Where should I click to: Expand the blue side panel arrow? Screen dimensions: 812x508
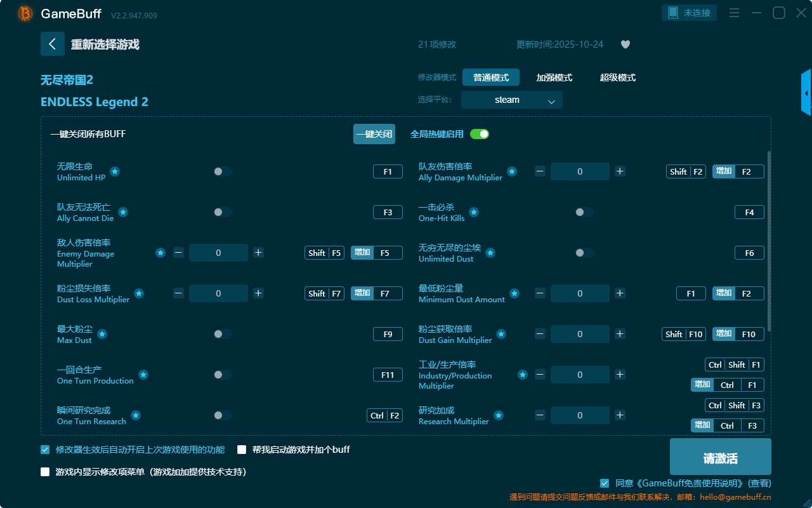[x=806, y=93]
